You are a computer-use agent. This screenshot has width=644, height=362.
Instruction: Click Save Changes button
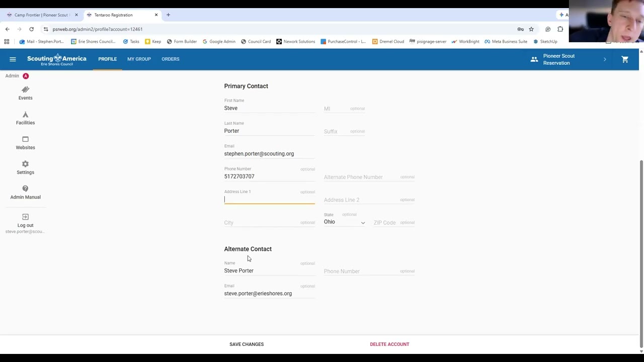tap(247, 344)
